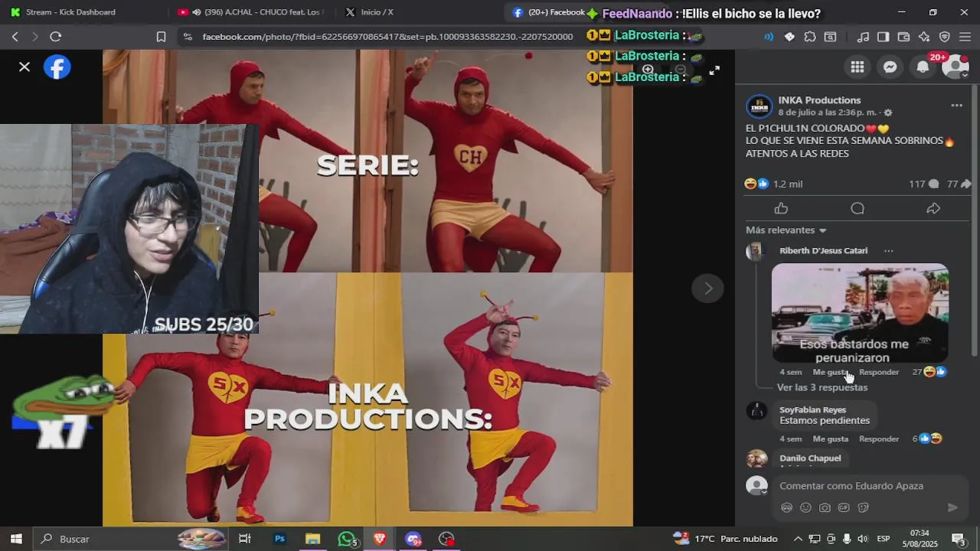The image size is (980, 551).
Task: Insert a sticker in comment
Action: click(864, 507)
